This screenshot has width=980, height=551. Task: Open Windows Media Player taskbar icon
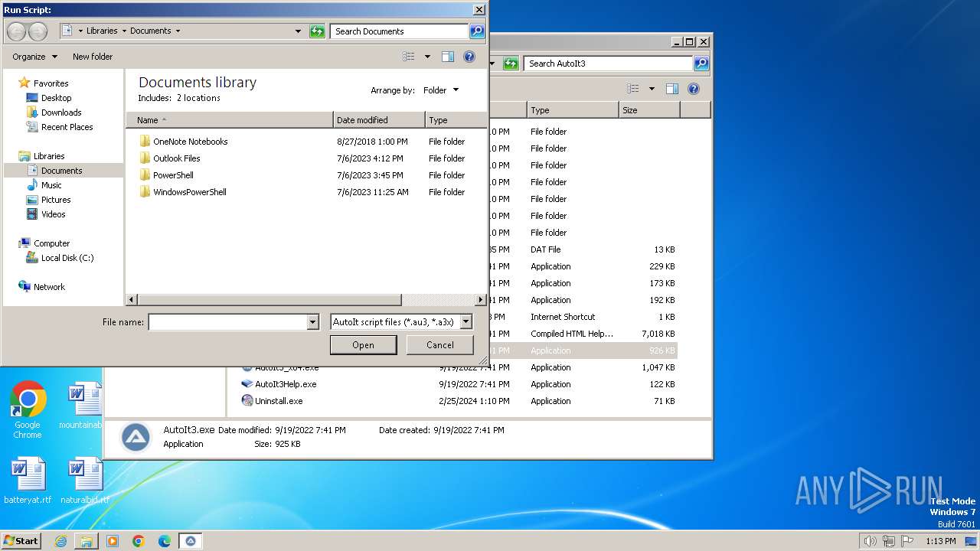(x=113, y=541)
